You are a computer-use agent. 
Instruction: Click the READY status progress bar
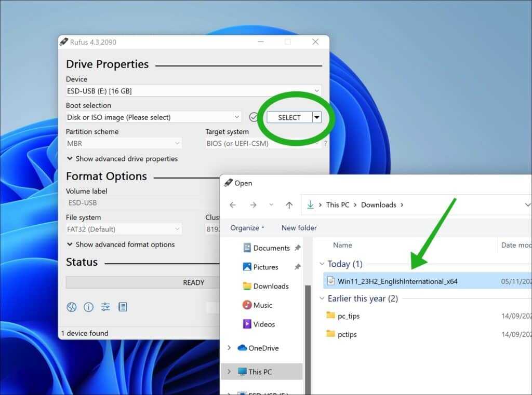tap(143, 282)
